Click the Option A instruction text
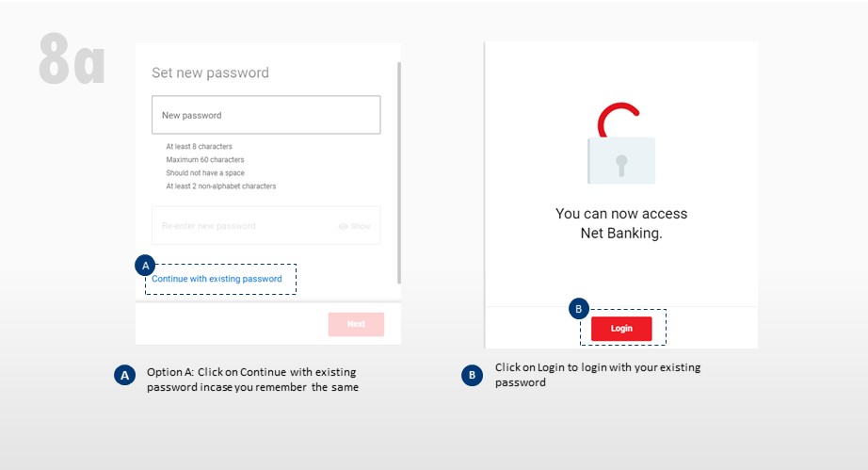The height and width of the screenshot is (470, 868). (252, 380)
